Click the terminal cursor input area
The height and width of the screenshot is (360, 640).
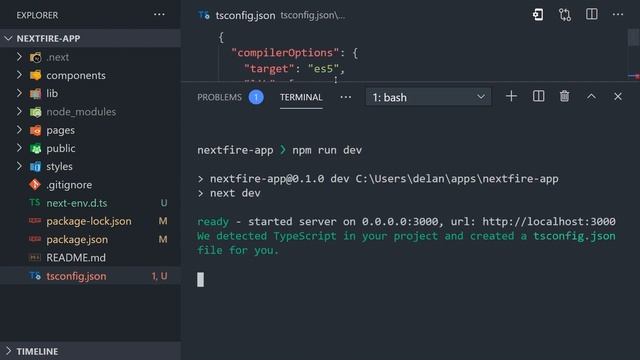[200, 280]
